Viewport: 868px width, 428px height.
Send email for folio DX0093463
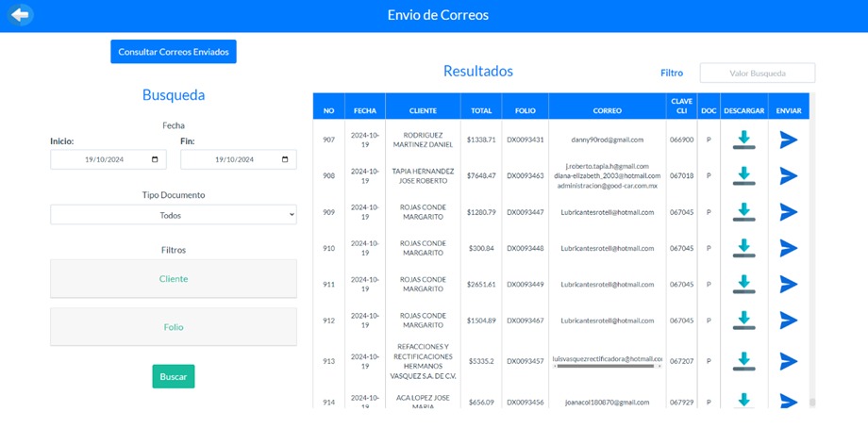coord(789,176)
